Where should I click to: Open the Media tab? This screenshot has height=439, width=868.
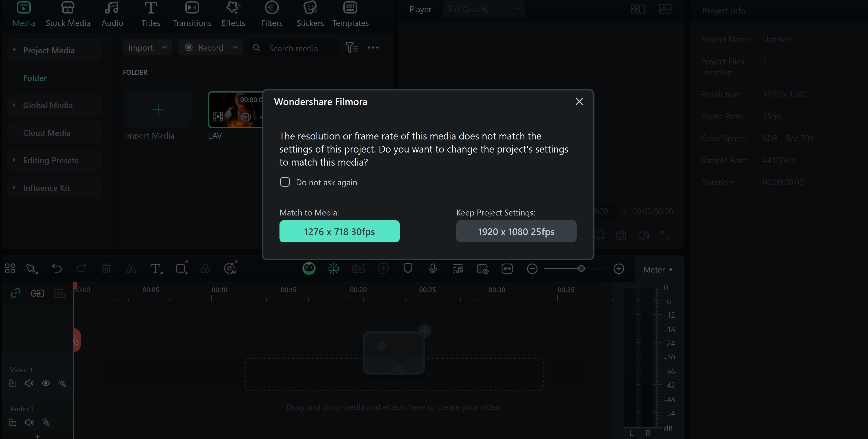pyautogui.click(x=24, y=14)
